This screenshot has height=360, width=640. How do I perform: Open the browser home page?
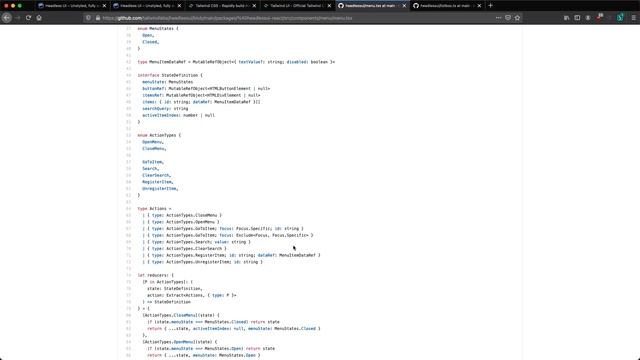pos(39,18)
